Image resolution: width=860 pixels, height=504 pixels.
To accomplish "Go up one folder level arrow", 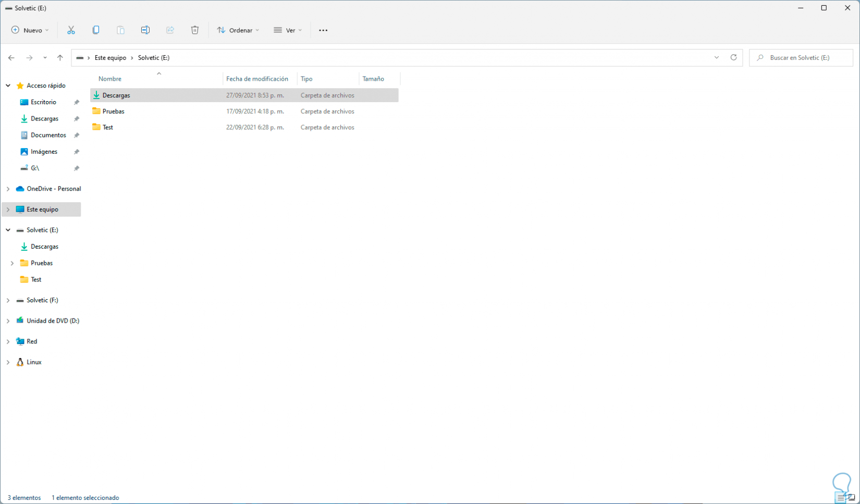I will click(x=60, y=58).
